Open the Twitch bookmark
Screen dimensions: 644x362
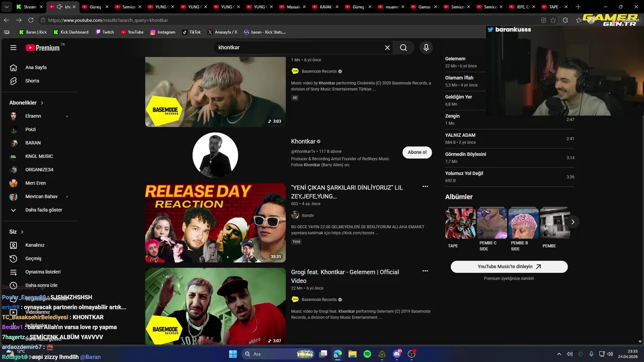click(x=104, y=32)
